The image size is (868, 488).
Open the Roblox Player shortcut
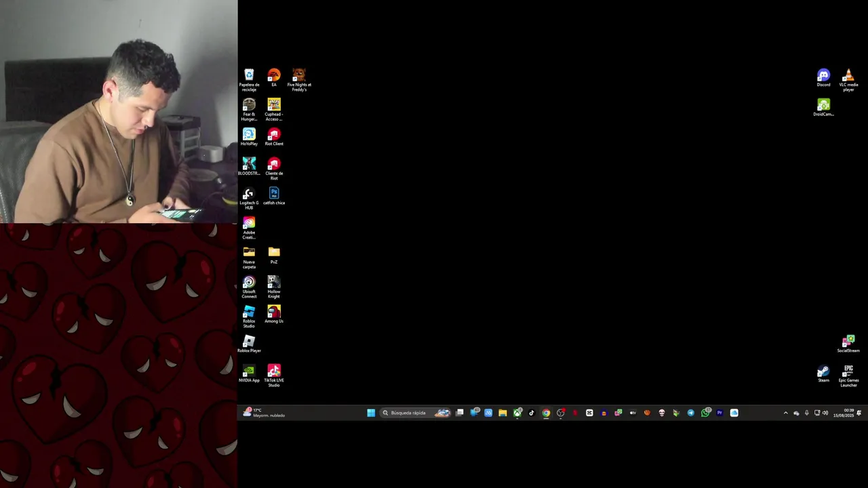[x=249, y=344]
